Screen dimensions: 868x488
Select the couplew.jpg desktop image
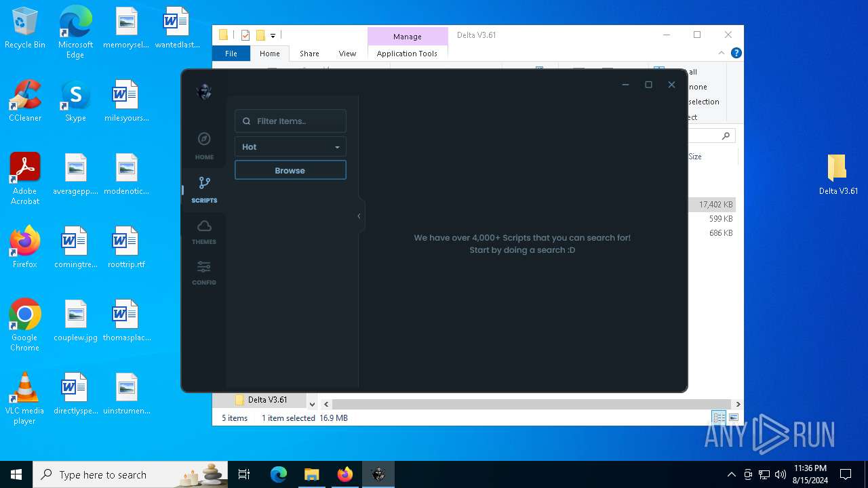(75, 321)
